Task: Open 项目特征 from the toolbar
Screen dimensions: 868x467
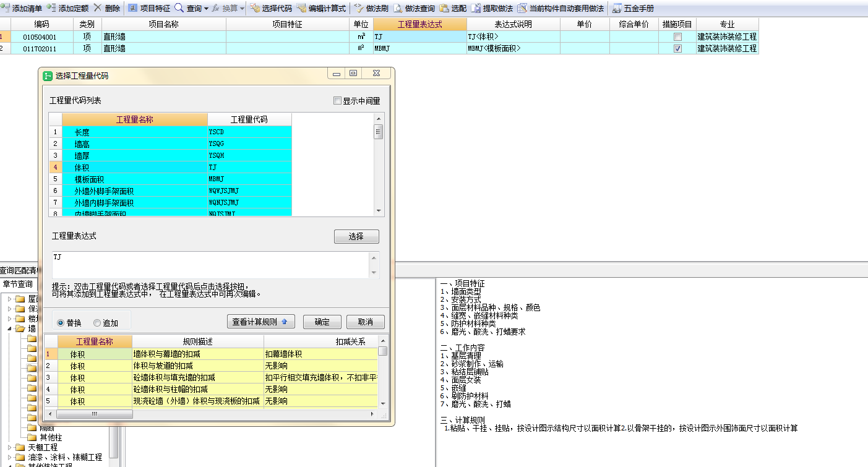Action: tap(149, 9)
